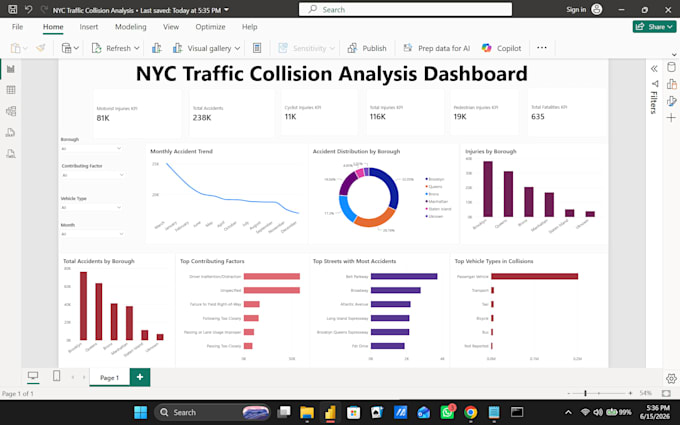Select the Home ribbon tab
Image resolution: width=680 pixels, height=425 pixels.
pyautogui.click(x=53, y=27)
